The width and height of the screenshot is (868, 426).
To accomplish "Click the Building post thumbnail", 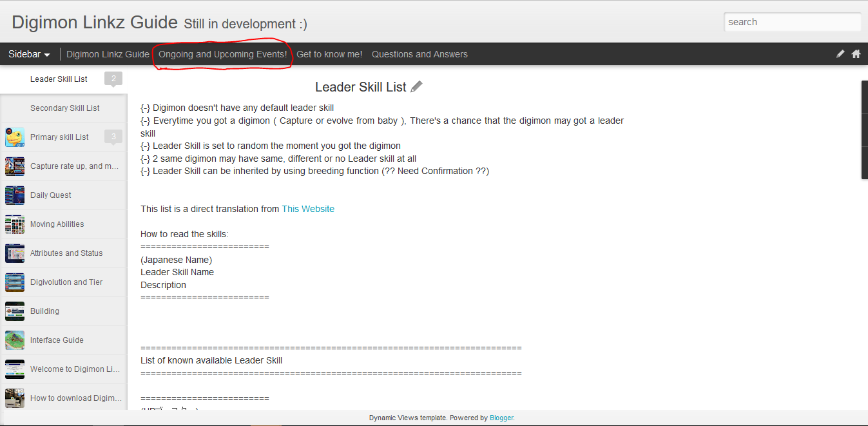I will pyautogui.click(x=15, y=311).
